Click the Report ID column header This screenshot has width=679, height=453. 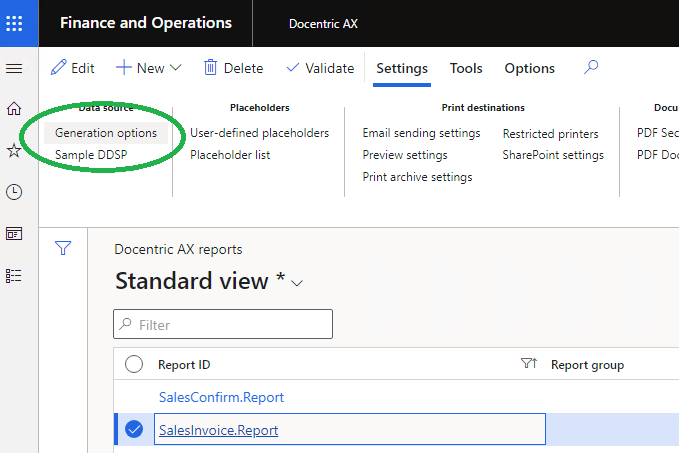[x=184, y=365]
